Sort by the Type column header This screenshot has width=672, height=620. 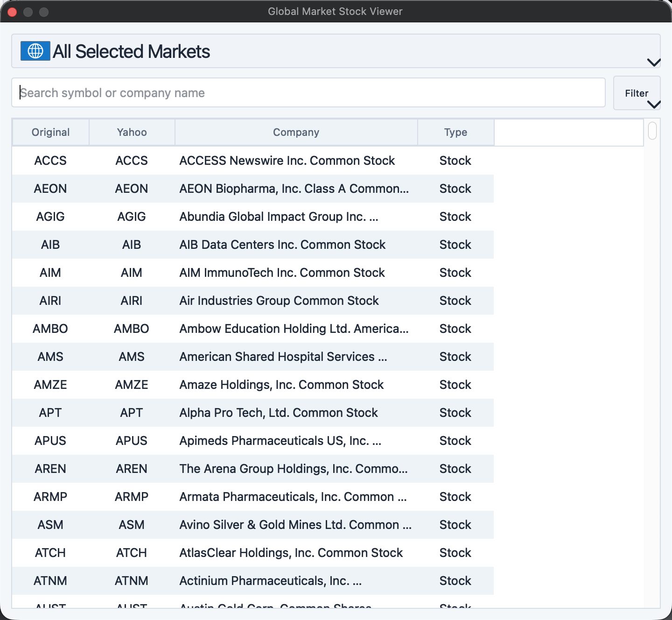(456, 132)
